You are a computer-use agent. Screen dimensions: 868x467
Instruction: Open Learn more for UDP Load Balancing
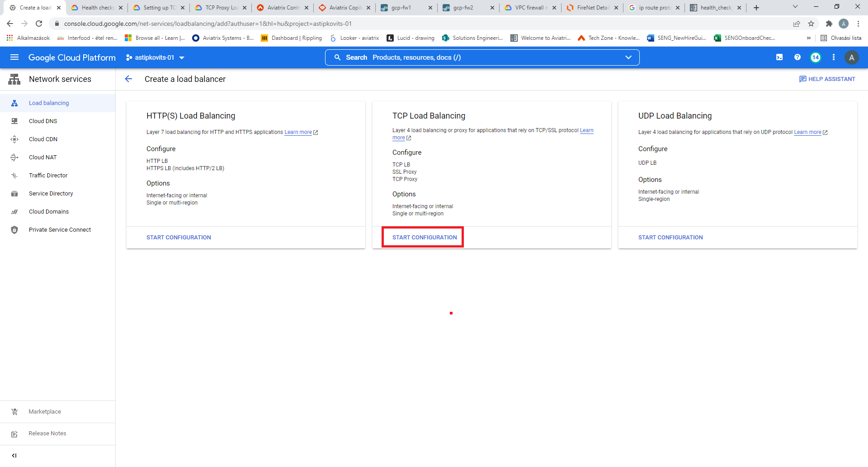[x=808, y=132]
